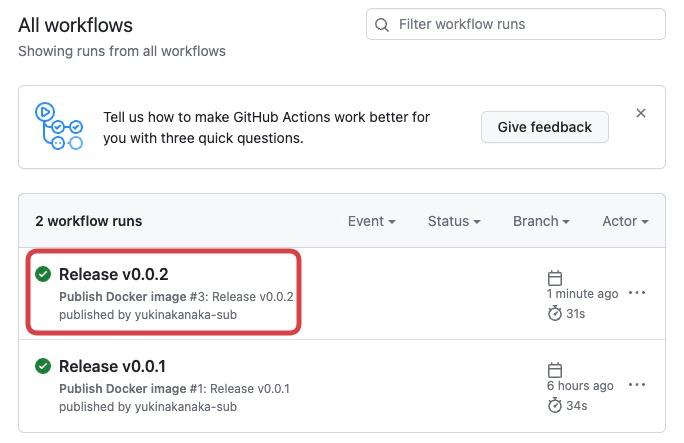Click calendar icon of Release v0.0.1 run

pos(556,369)
